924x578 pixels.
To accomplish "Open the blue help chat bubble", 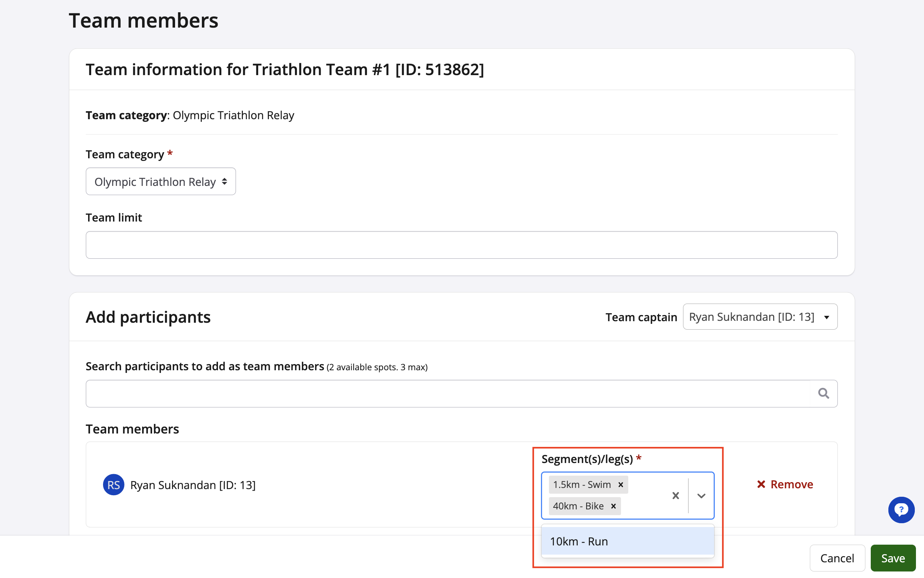I will point(901,510).
